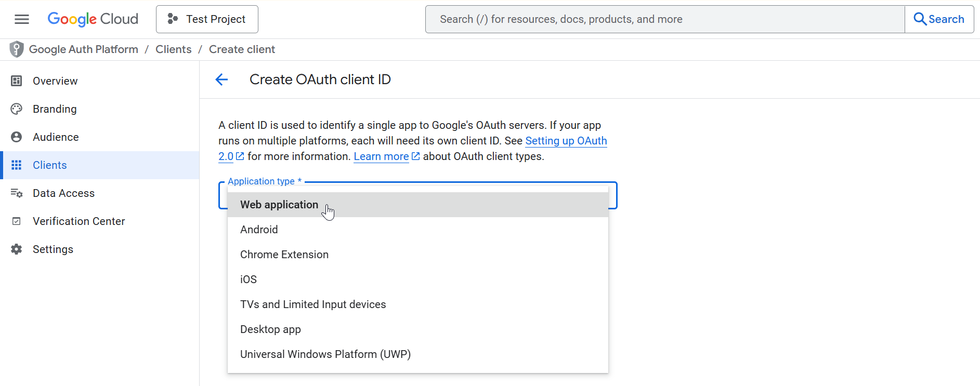This screenshot has width=980, height=386.
Task: Select Desktop app from the list
Action: point(270,329)
